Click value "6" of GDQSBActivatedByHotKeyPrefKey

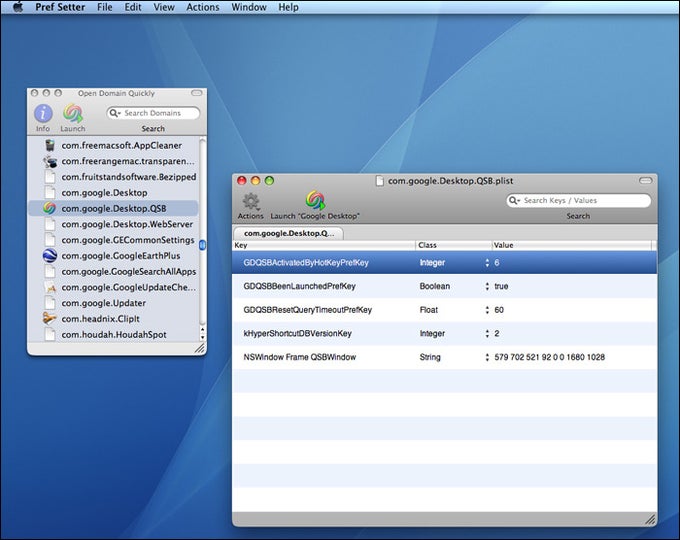pos(497,263)
